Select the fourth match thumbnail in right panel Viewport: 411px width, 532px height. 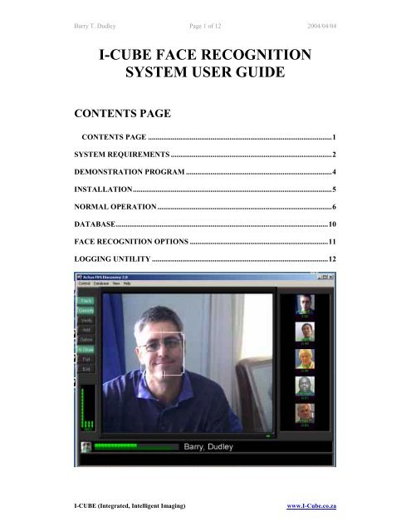point(305,386)
